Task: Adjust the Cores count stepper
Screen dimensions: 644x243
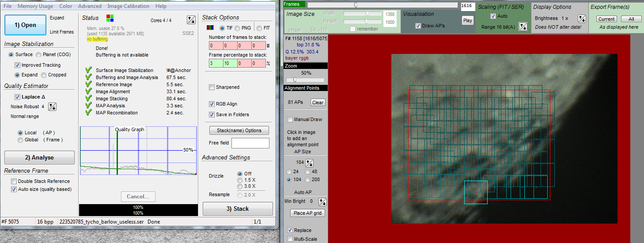Action: 191,20
